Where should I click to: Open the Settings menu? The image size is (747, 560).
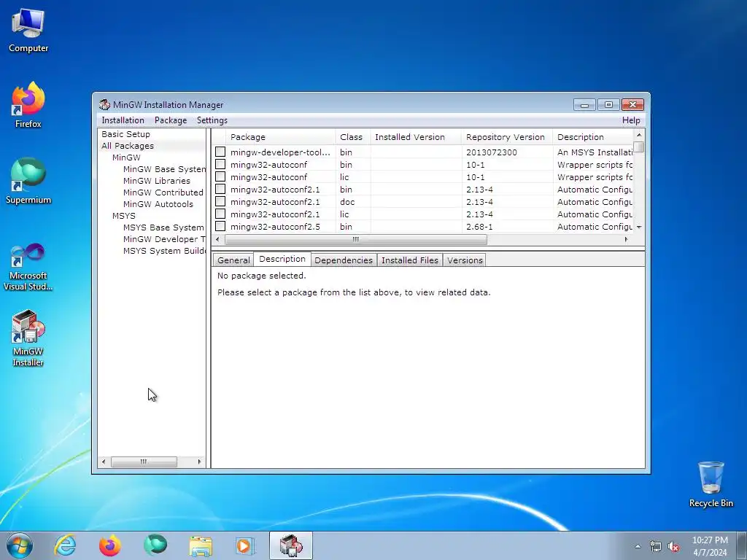pos(212,120)
